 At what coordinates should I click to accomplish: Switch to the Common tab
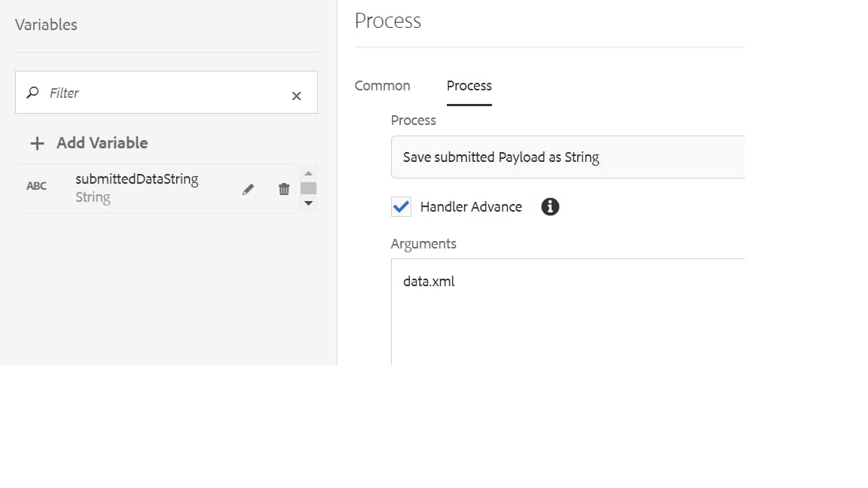point(383,86)
